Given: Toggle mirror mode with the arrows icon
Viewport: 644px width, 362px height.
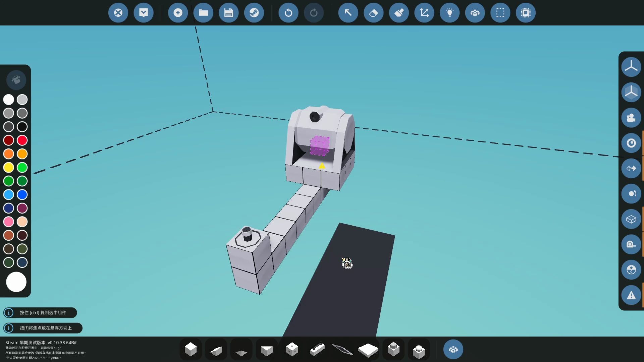Looking at the screenshot, I should point(631,168).
